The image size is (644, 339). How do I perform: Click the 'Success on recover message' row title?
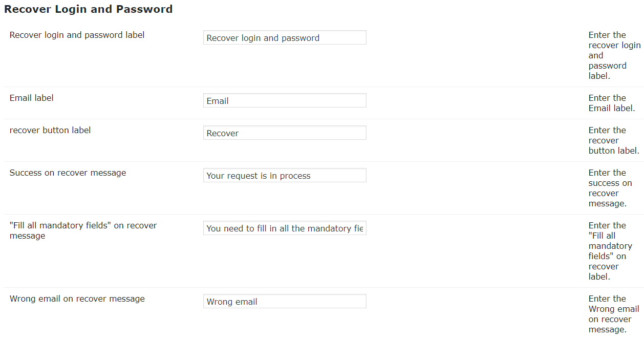pos(68,173)
